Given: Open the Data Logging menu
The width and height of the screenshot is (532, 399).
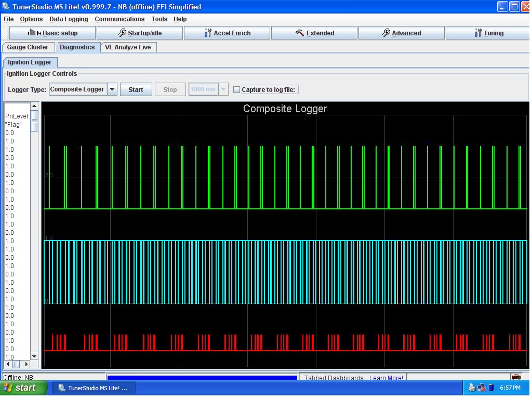Looking at the screenshot, I should point(69,19).
